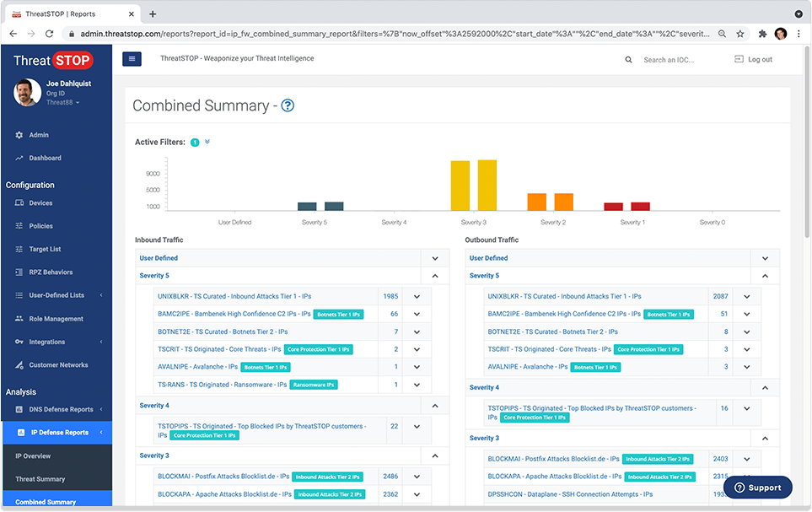Open the browser extensions puzzle icon
The height and width of the screenshot is (512, 812).
click(762, 34)
